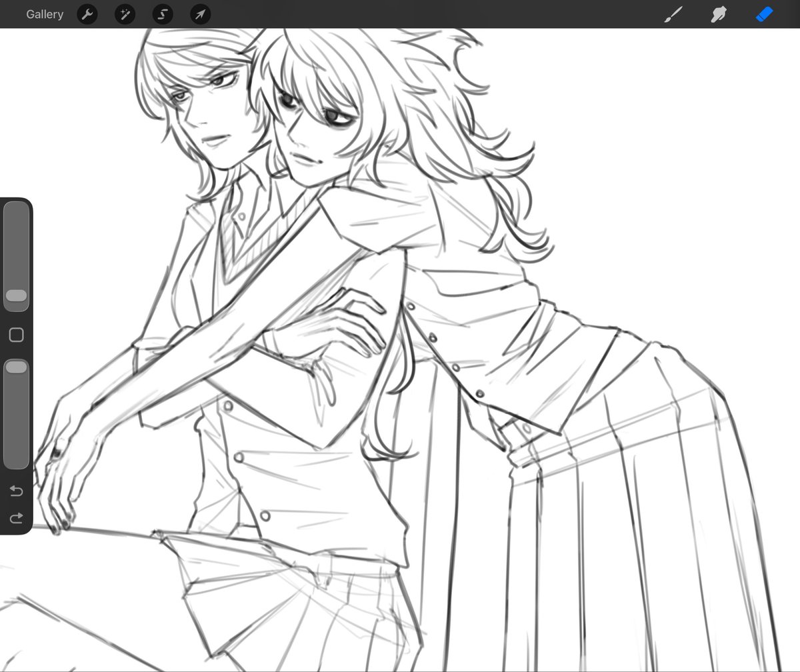The image size is (800, 672).
Task: Tap the square Modify button in sidebar
Action: (16, 335)
